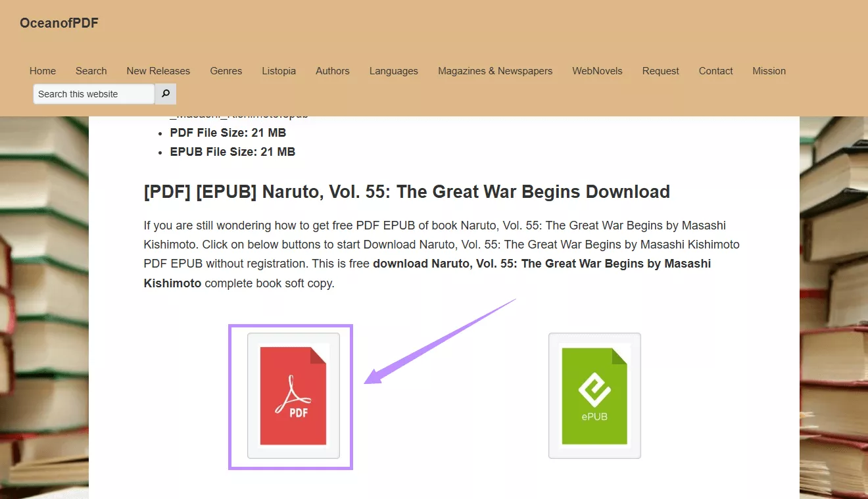Switch to the New Releases page
This screenshot has height=499, width=868.
pyautogui.click(x=158, y=70)
